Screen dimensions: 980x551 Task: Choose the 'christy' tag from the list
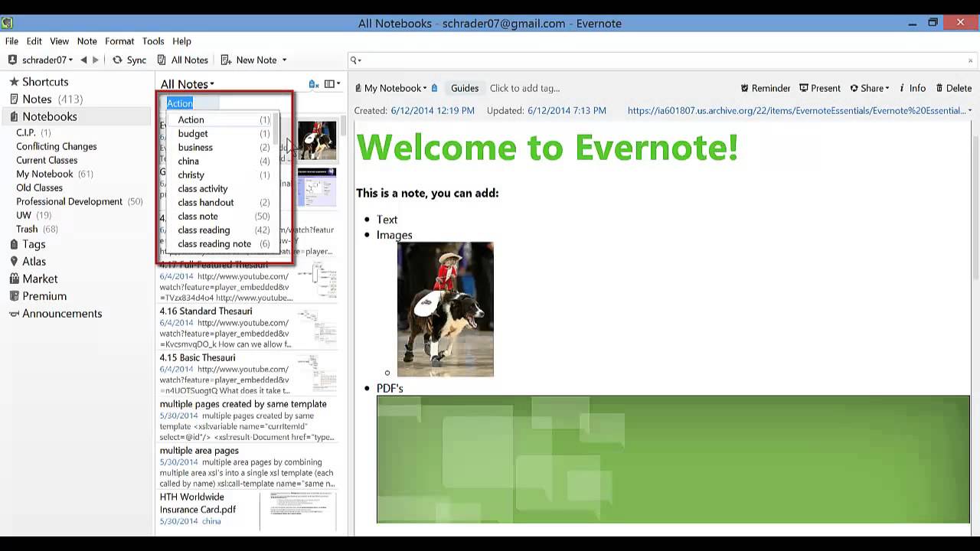pyautogui.click(x=219, y=174)
